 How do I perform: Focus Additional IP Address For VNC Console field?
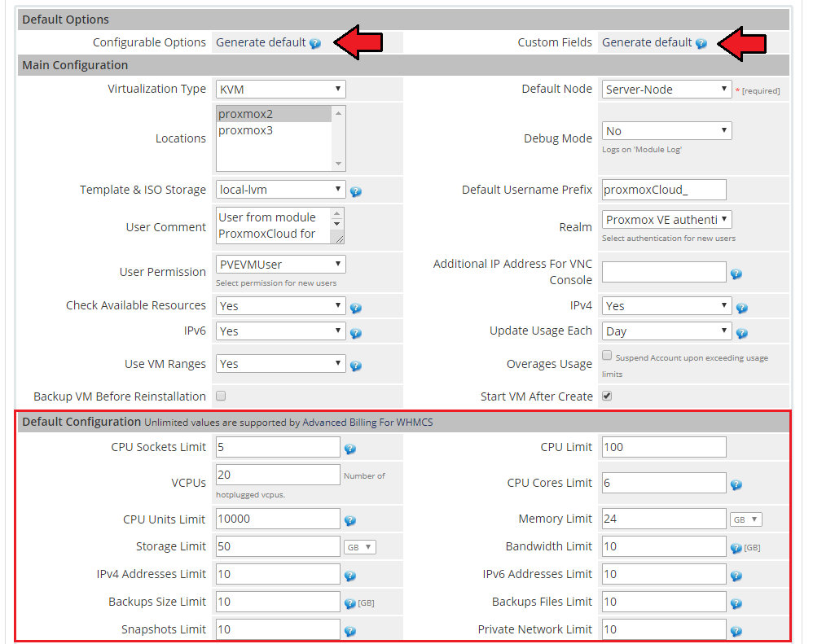point(664,271)
